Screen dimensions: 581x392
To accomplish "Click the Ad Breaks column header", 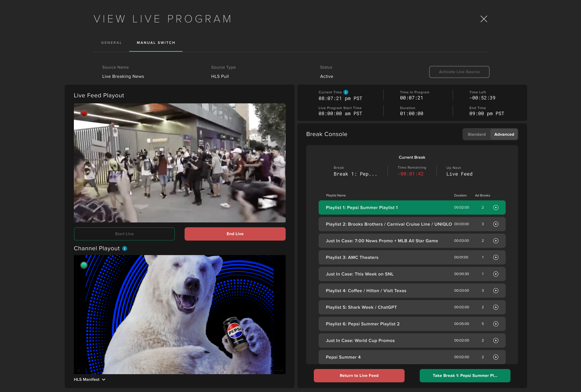I will pos(483,196).
